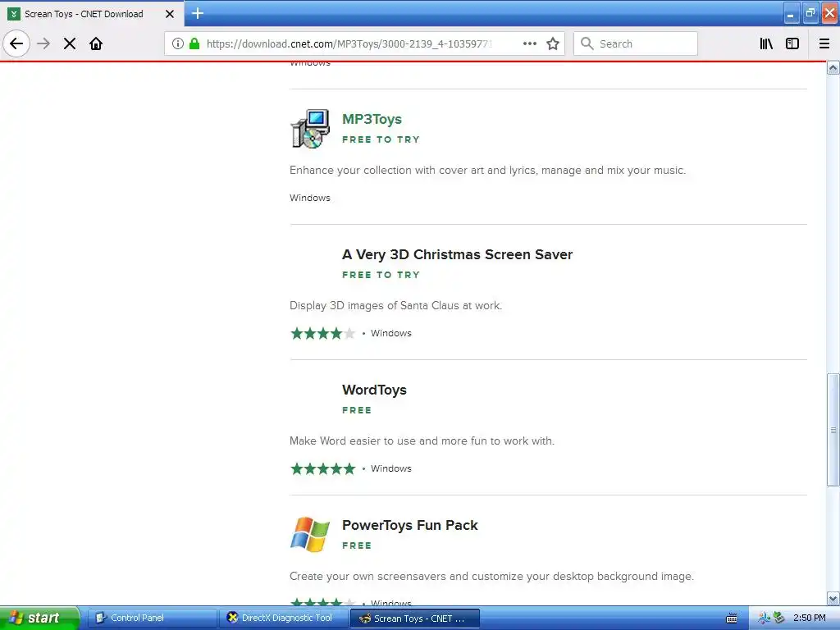Click Windows label beside WordToys rating

[x=391, y=468]
